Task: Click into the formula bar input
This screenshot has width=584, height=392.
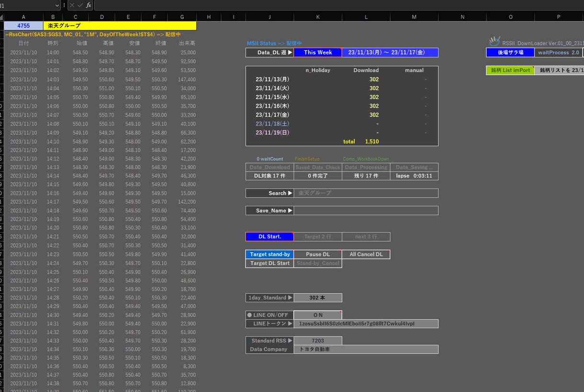Action: [339, 5]
